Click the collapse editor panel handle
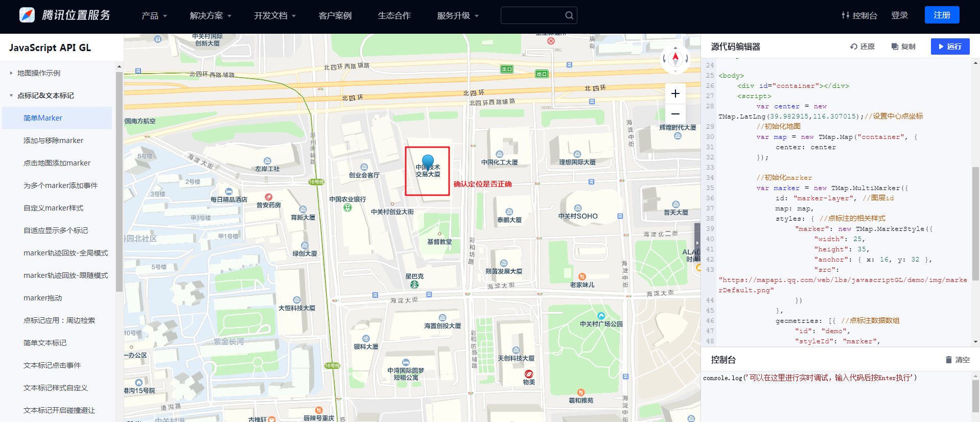 point(697,242)
